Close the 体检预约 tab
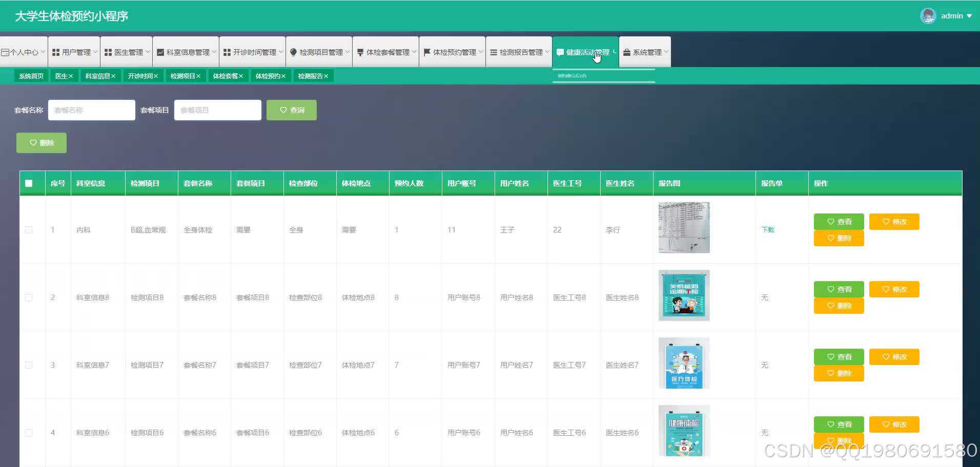 coord(283,76)
